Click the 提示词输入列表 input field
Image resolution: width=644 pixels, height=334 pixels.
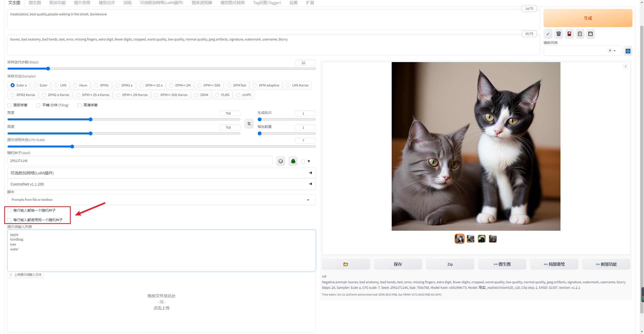(x=162, y=250)
